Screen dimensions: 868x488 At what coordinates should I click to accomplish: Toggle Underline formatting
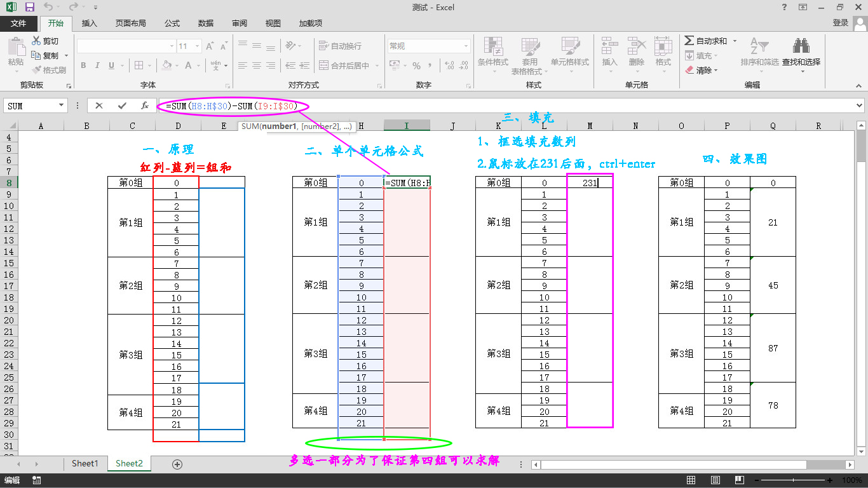(111, 65)
